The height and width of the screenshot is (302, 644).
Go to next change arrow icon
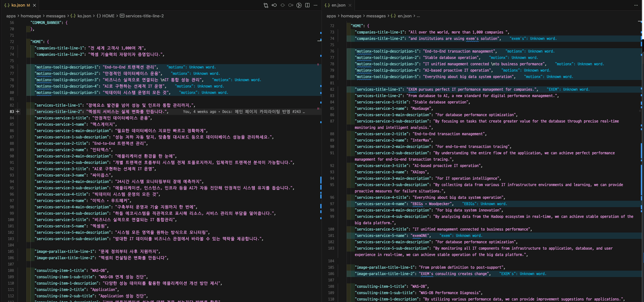pos(290,5)
